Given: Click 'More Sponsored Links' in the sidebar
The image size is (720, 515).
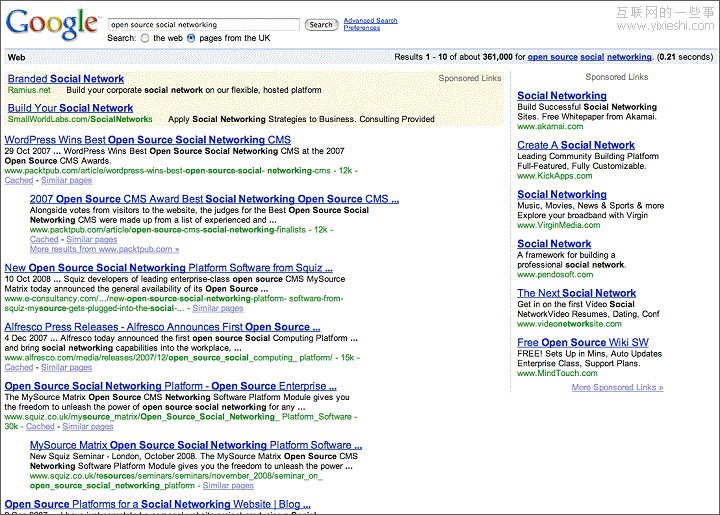Looking at the screenshot, I should pos(617,387).
